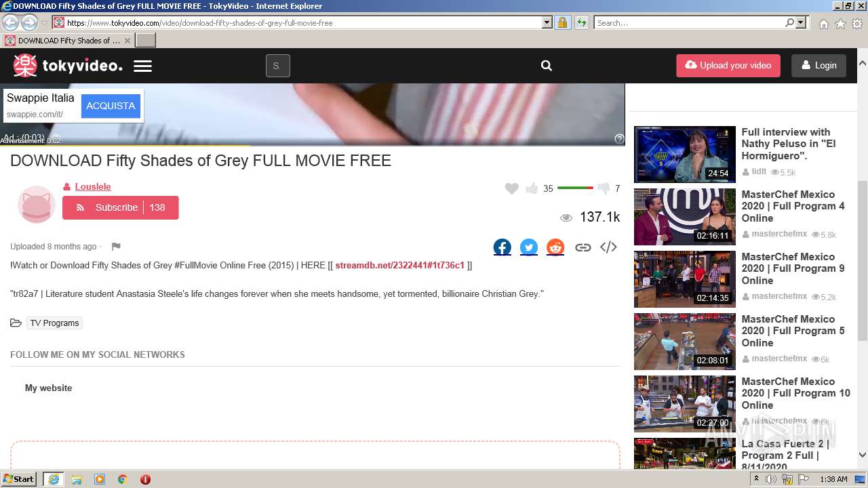Image resolution: width=868 pixels, height=488 pixels.
Task: Click IE back button
Action: point(11,22)
